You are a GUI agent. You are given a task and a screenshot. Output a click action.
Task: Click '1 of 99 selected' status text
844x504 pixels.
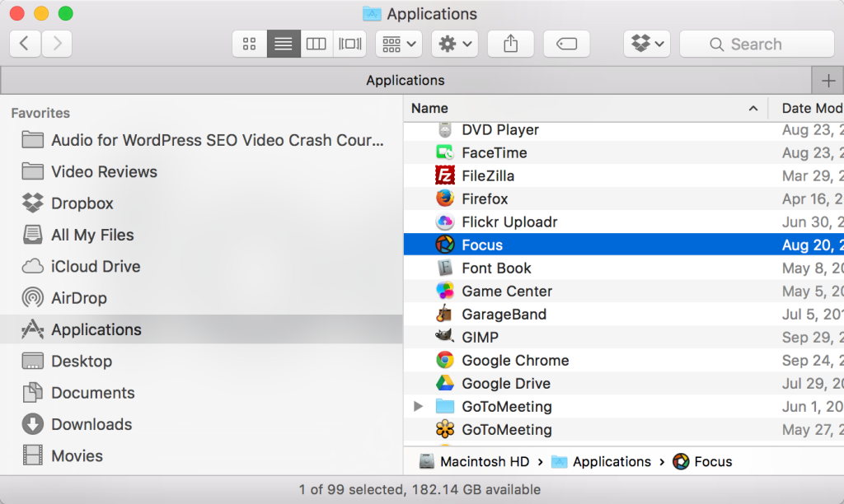tap(351, 489)
